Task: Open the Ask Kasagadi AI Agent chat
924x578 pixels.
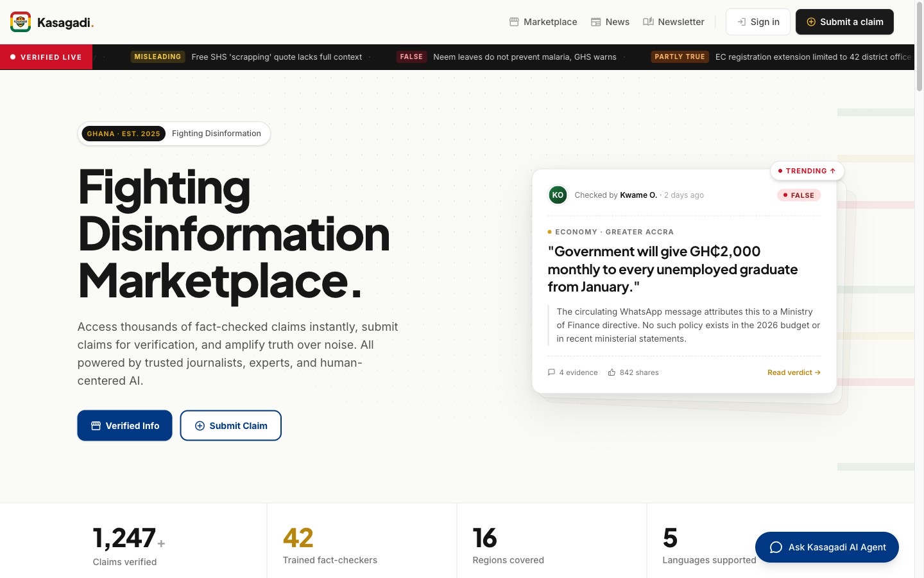Action: pos(827,547)
